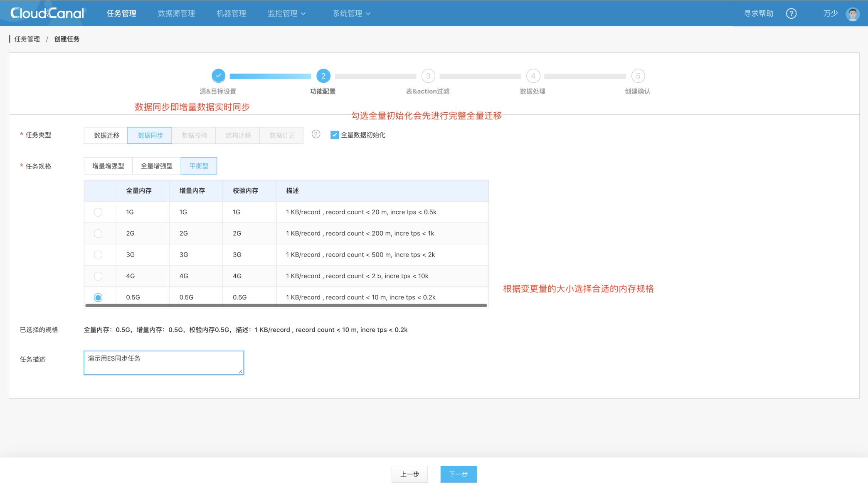Click step 4 数据处理 circle
The height and width of the screenshot is (489, 868).
533,76
